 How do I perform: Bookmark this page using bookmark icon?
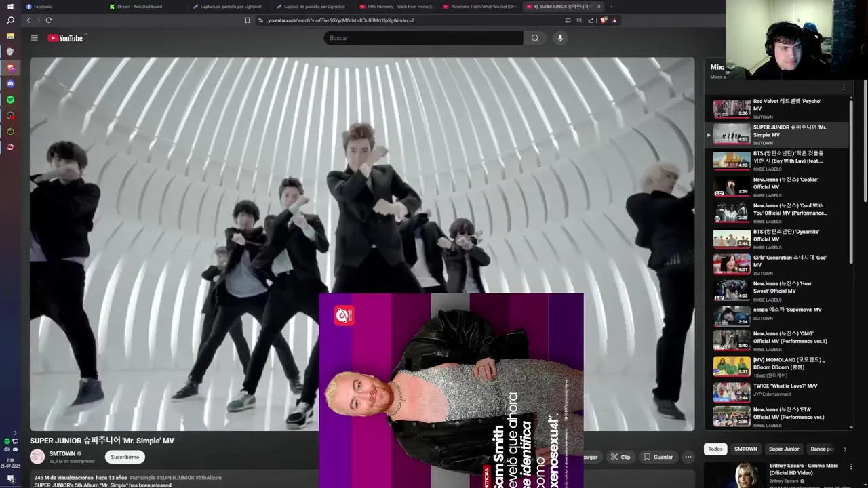point(248,20)
